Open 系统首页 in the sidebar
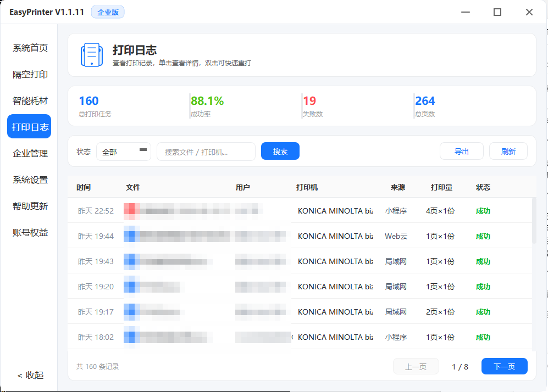 (30, 48)
